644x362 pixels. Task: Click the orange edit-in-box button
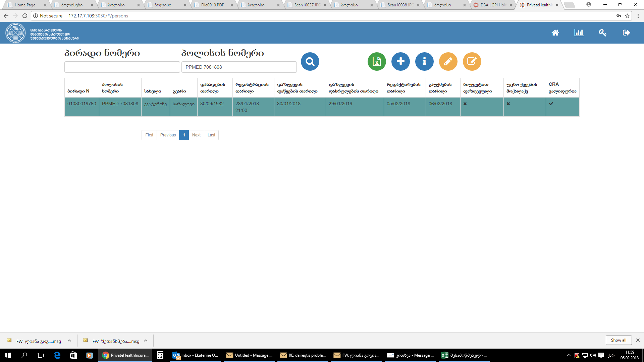point(472,62)
